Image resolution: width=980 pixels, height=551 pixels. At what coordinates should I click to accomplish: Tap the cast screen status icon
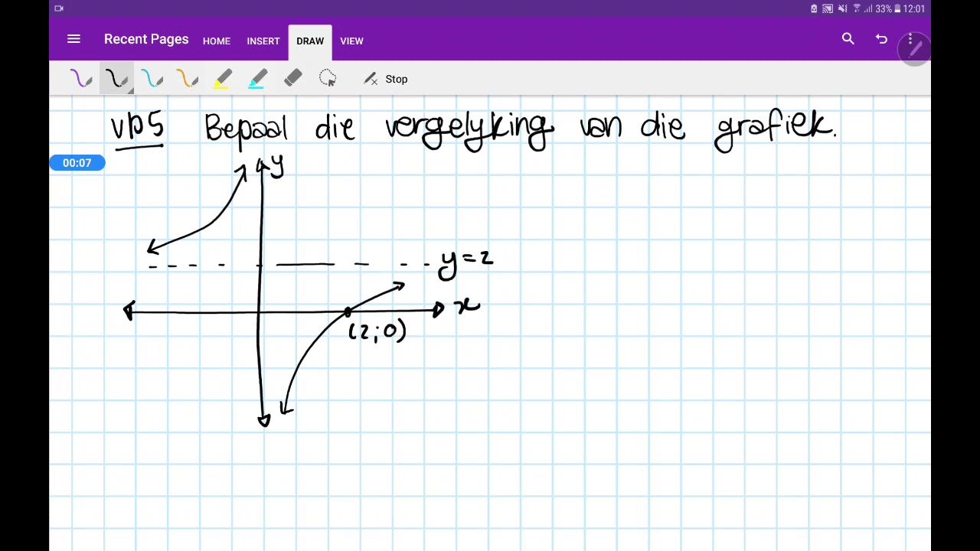coord(828,8)
